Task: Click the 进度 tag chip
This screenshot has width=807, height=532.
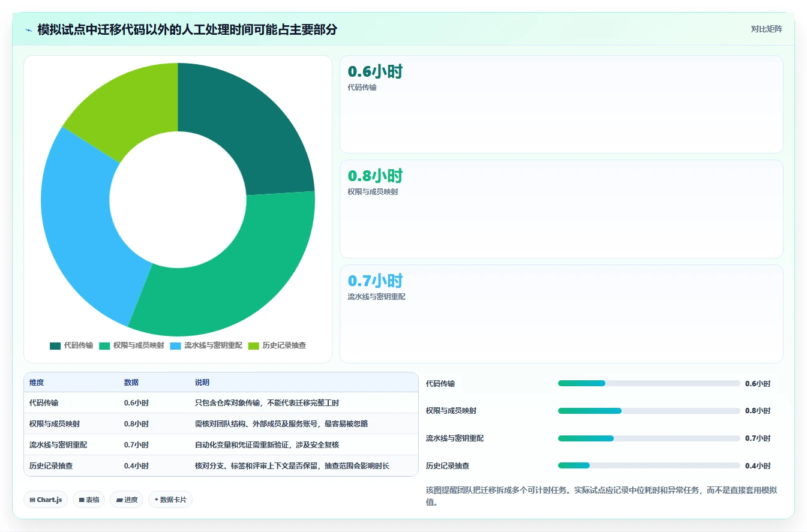Action: pyautogui.click(x=127, y=500)
